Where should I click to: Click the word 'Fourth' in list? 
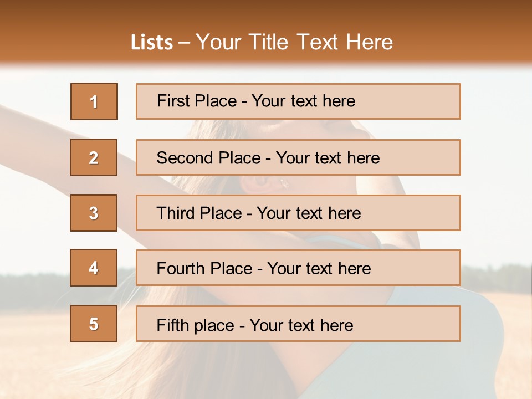click(x=180, y=268)
